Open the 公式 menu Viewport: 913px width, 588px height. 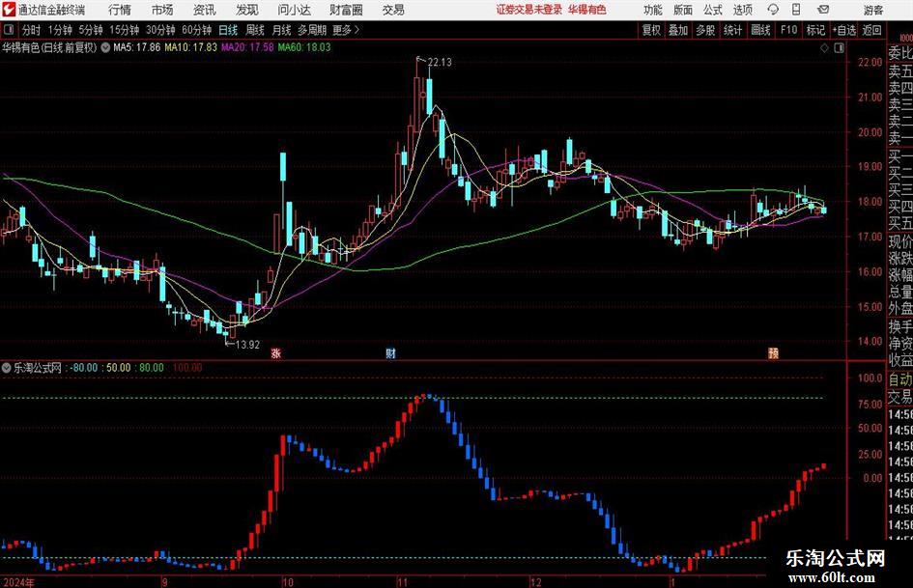713,10
